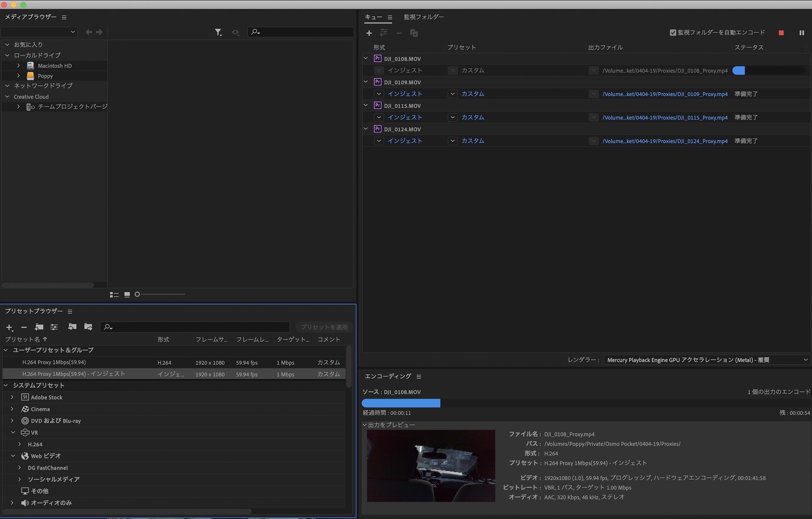Click the カスタム preset link for DJI_0124.MOV

[473, 141]
